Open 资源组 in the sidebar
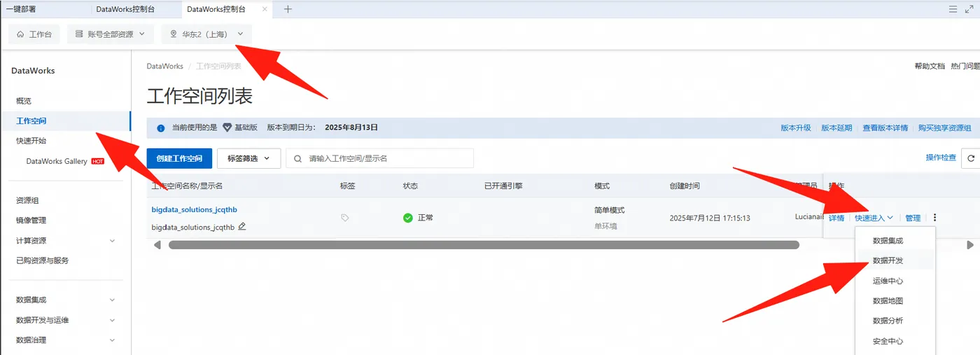 click(27, 200)
